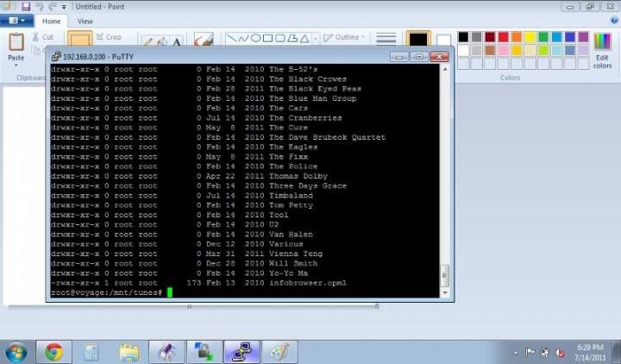Pick the green swatch in Colors palette
The image size is (621, 364).
[x=543, y=37]
